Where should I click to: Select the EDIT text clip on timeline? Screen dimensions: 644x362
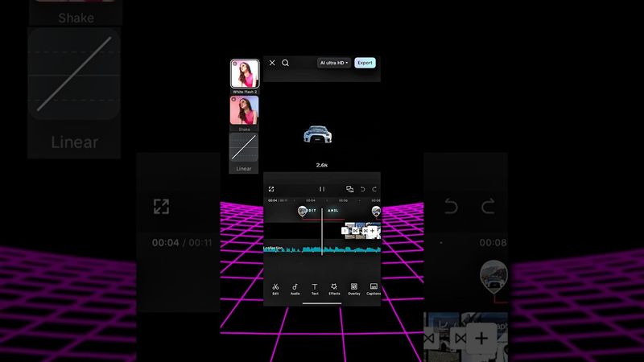tap(312, 211)
